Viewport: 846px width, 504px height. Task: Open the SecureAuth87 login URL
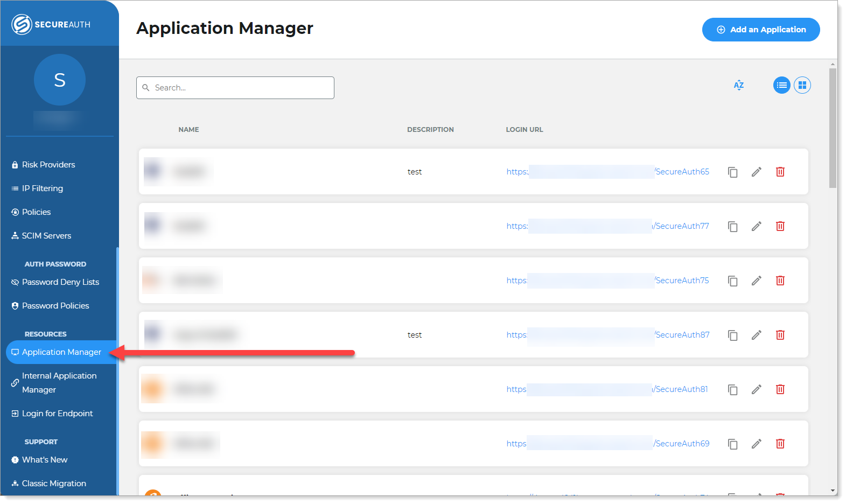tap(608, 335)
